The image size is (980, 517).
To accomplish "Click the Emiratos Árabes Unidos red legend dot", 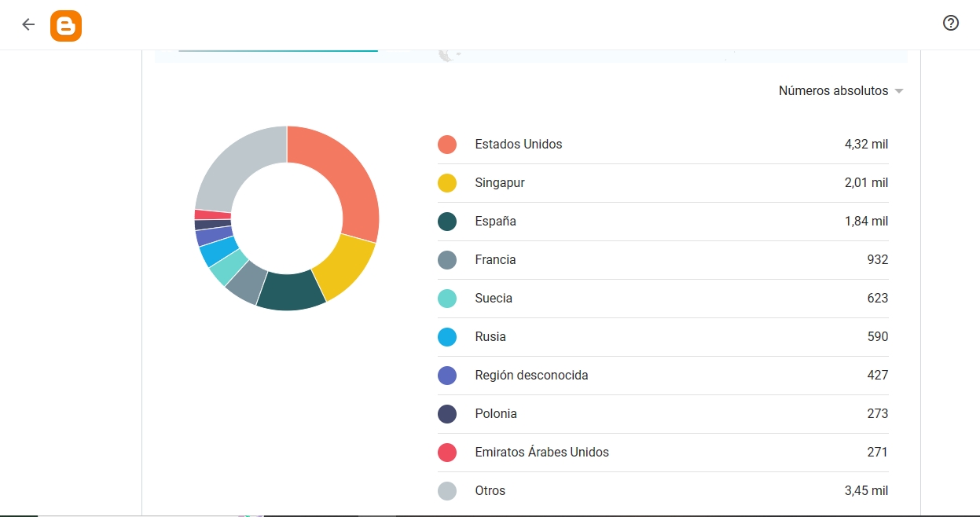I will pyautogui.click(x=447, y=453).
